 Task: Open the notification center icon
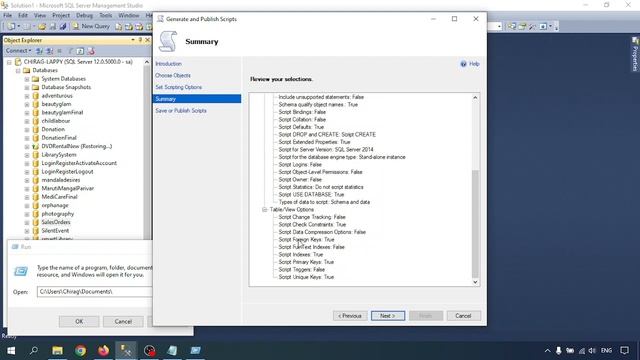tap(624, 351)
